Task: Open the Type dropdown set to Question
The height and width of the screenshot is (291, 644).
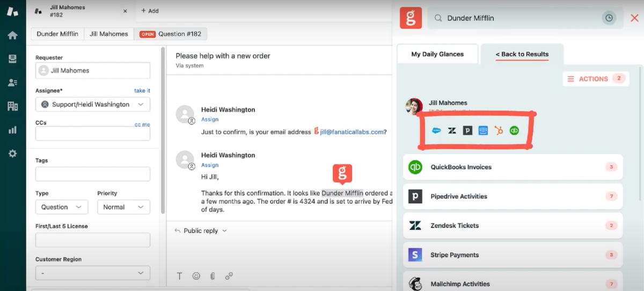Action: click(62, 207)
